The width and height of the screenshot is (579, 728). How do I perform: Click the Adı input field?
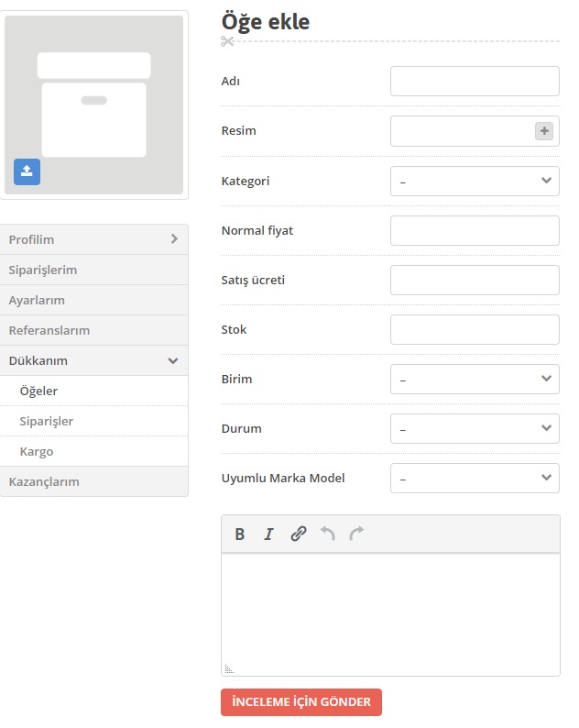point(475,82)
